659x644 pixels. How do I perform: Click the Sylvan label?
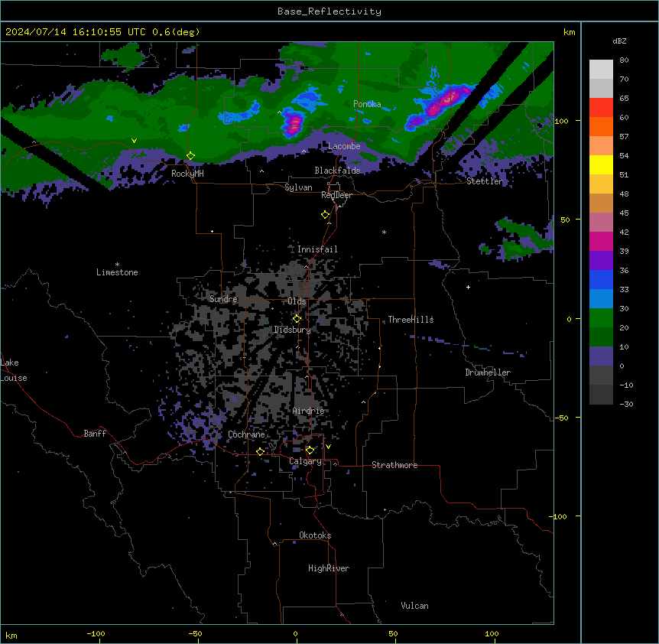pyautogui.click(x=298, y=187)
